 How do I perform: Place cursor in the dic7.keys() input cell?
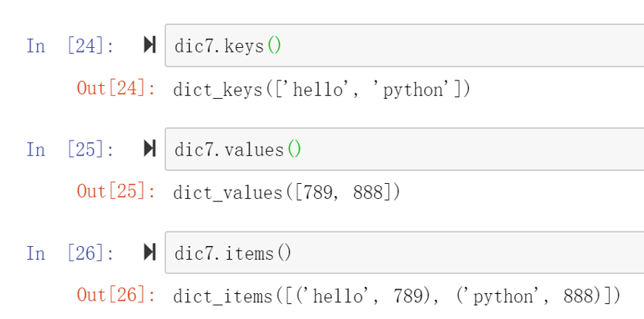pos(404,46)
